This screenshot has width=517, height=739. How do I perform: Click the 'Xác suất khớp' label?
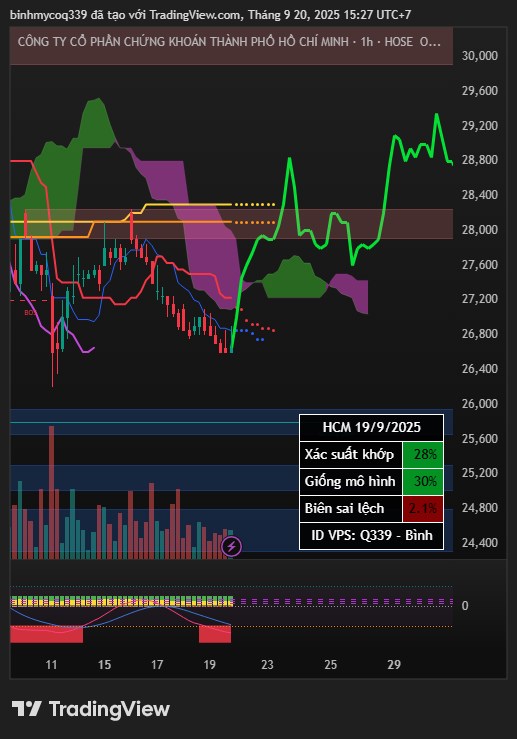click(349, 454)
